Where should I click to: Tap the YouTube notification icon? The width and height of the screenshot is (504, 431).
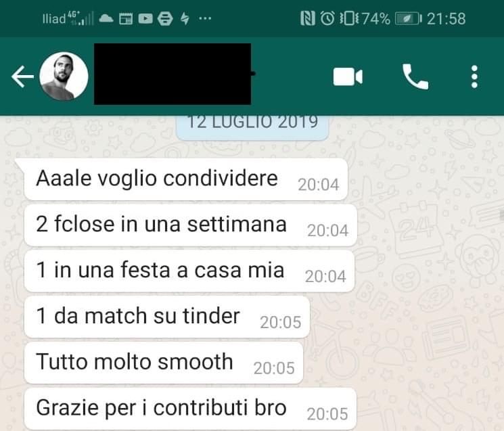tap(145, 19)
